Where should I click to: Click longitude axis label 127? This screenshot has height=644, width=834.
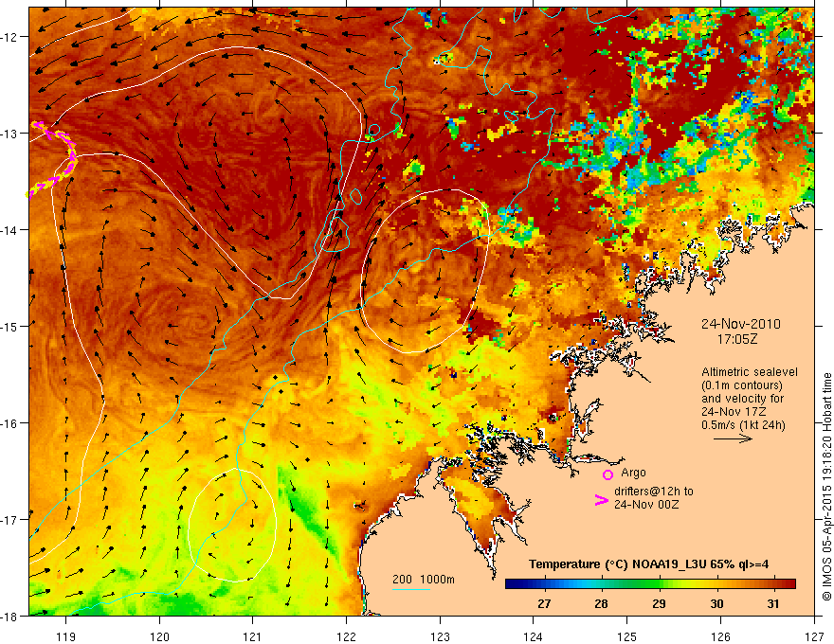coord(814,636)
